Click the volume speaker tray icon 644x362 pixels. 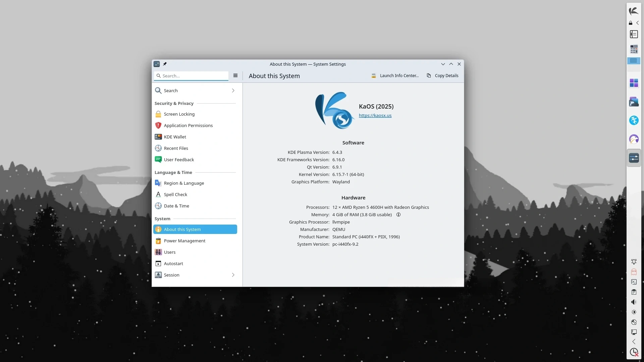tap(634, 302)
